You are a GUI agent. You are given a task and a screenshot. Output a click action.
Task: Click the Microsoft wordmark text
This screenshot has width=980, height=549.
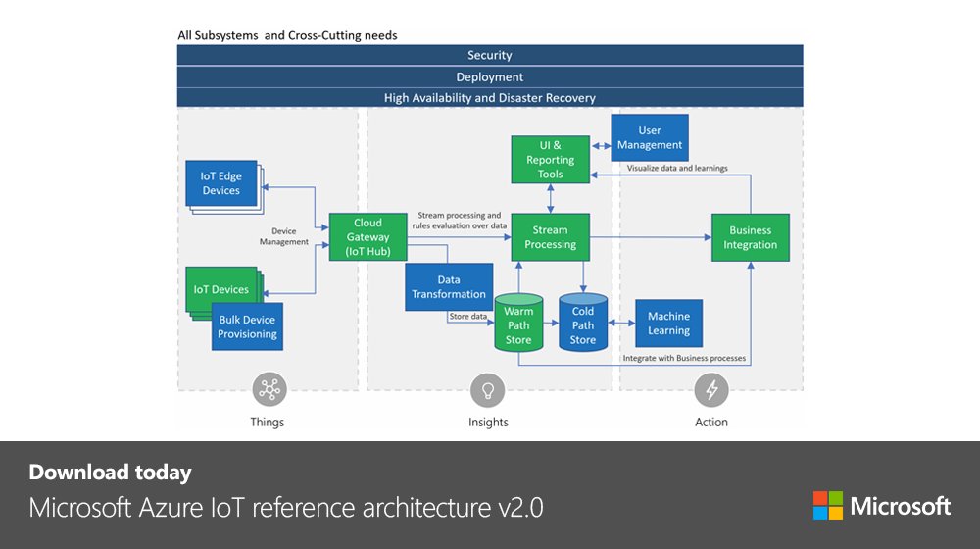point(901,506)
